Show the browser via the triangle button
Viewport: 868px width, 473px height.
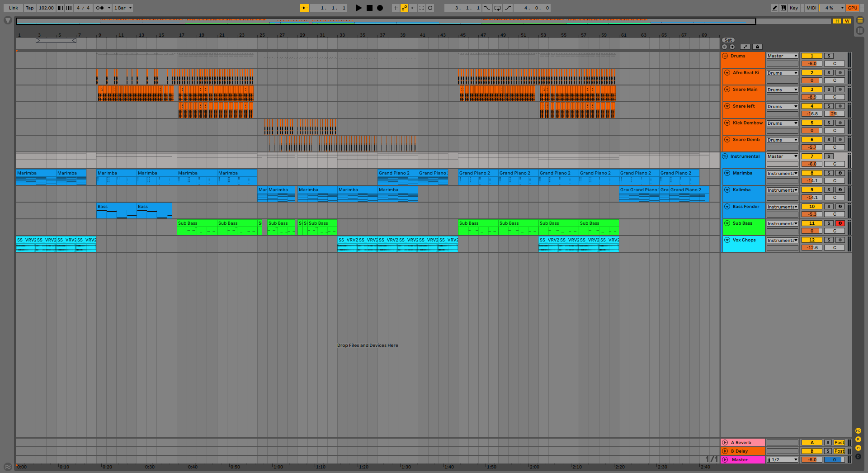click(x=8, y=20)
